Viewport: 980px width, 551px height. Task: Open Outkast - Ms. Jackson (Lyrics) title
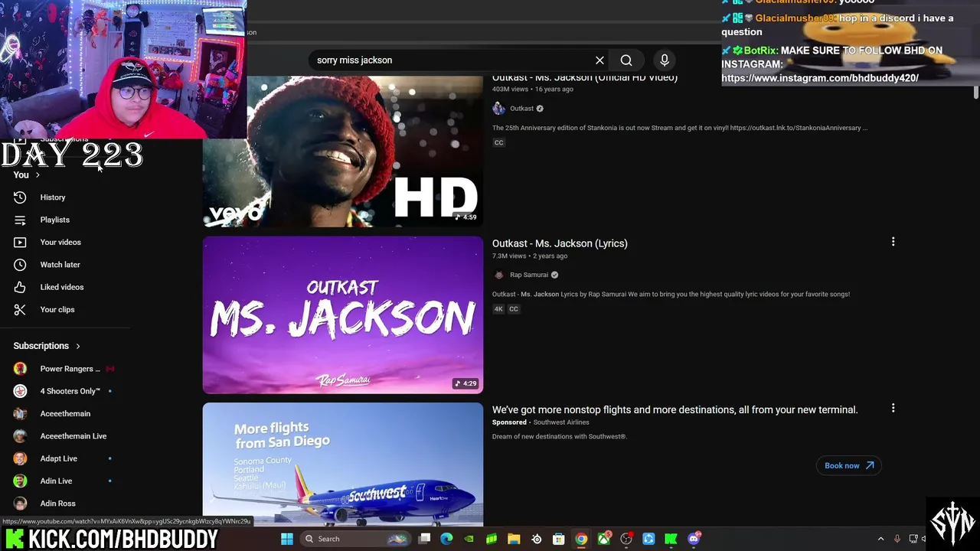click(560, 243)
